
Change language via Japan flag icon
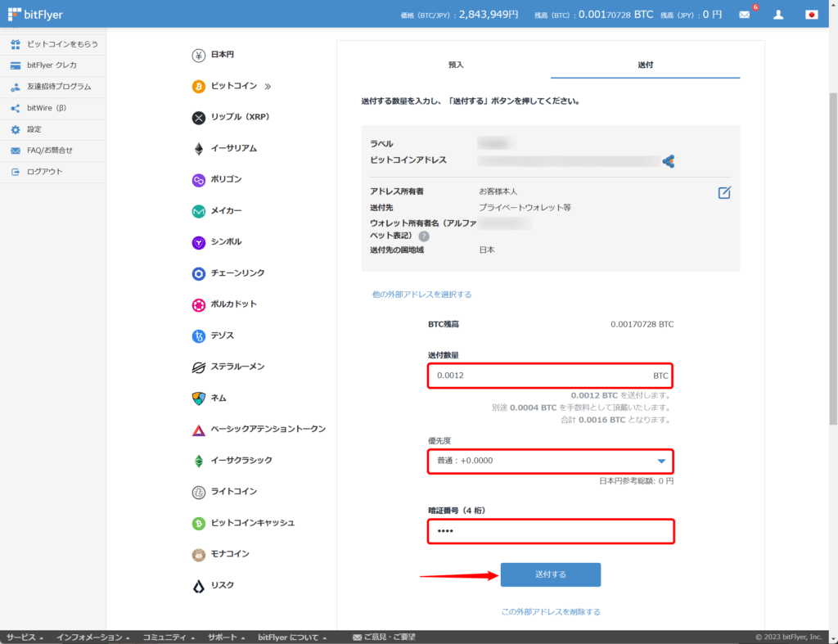[x=811, y=15]
